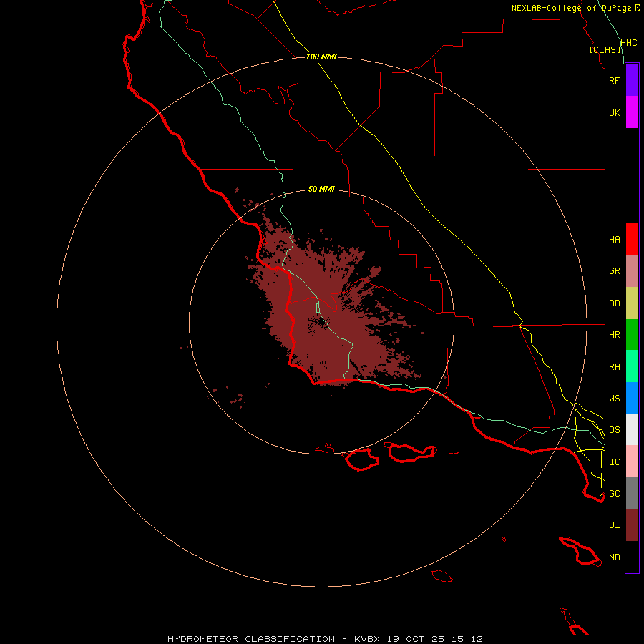
Task: Click the GR legend color swatch
Action: click(632, 271)
